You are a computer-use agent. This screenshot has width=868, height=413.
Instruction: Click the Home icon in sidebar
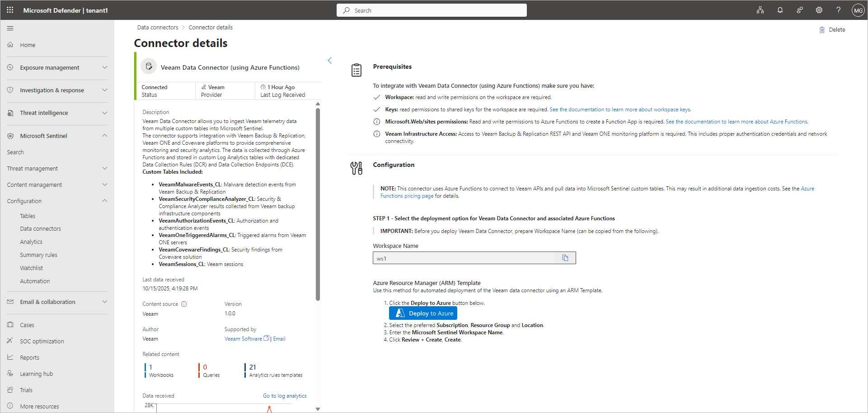click(10, 45)
